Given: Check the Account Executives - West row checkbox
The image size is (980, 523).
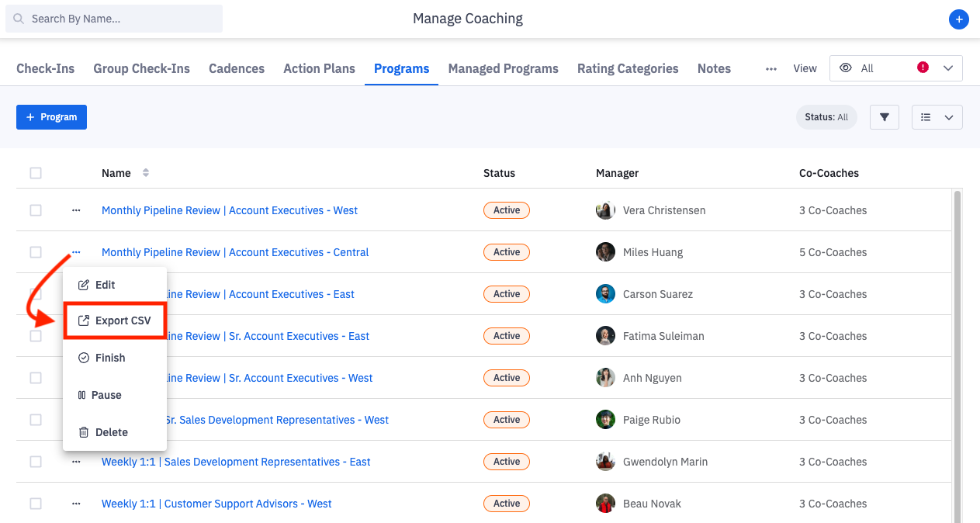Looking at the screenshot, I should (36, 210).
